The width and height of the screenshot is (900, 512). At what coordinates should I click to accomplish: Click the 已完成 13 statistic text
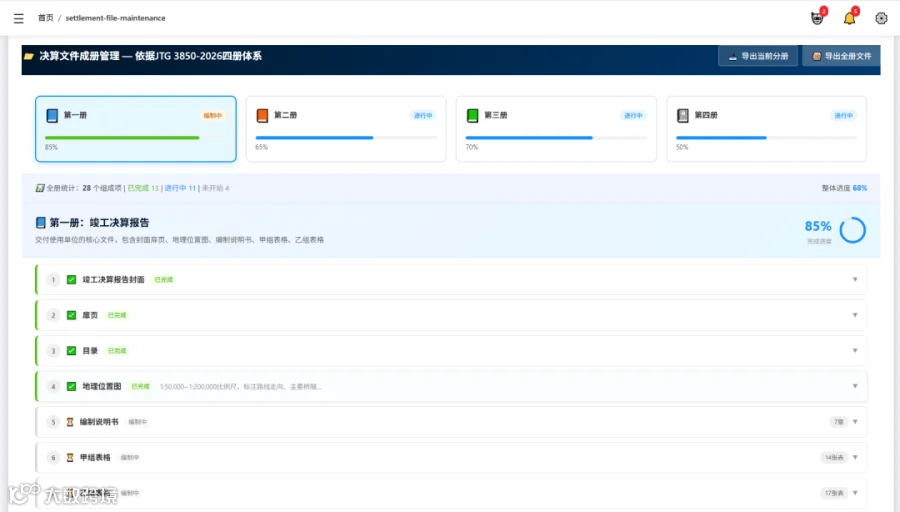pyautogui.click(x=143, y=188)
